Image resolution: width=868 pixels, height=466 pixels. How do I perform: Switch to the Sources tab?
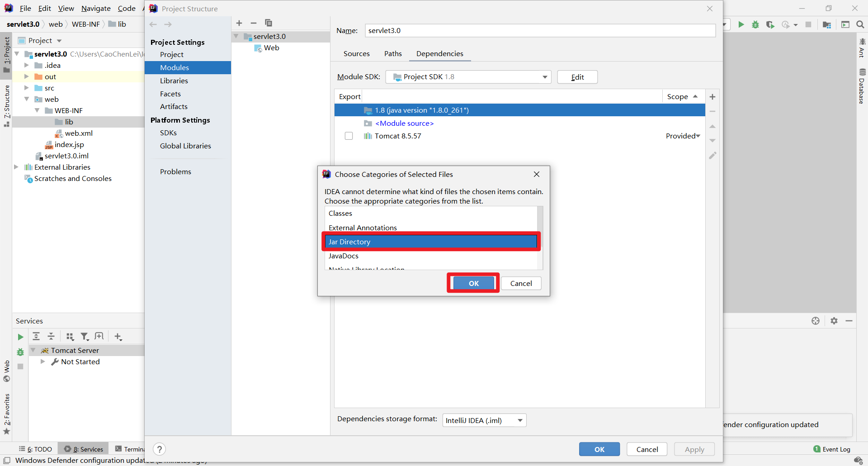coord(357,54)
